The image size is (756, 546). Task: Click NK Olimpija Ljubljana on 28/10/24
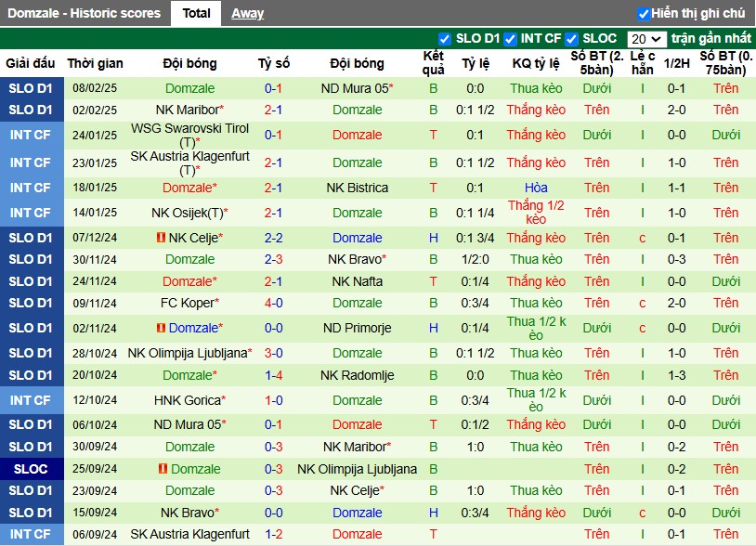click(189, 353)
